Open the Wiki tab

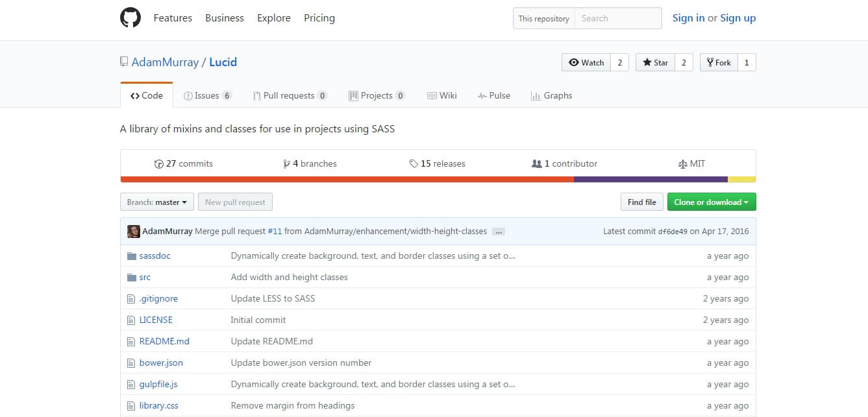[442, 95]
